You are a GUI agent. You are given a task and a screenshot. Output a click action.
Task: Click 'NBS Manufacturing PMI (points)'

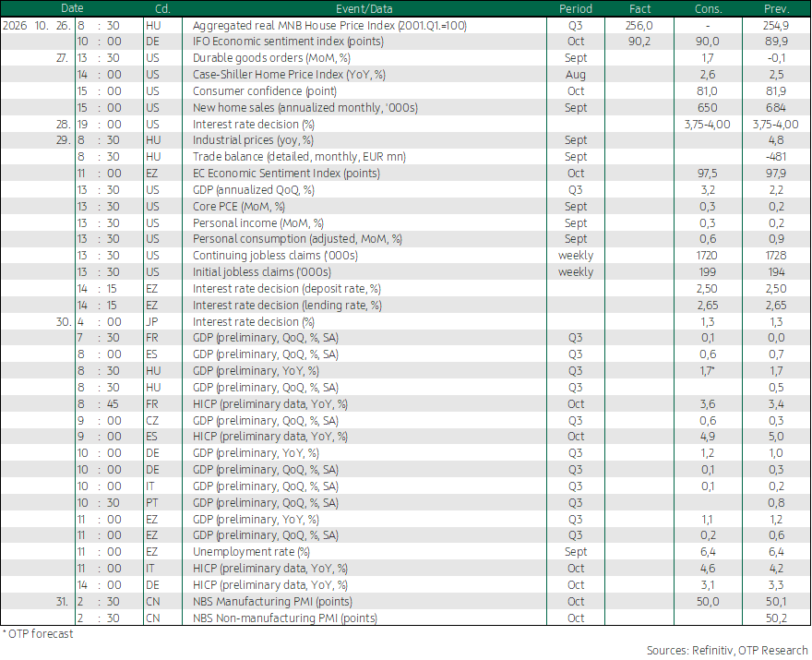[x=272, y=602]
